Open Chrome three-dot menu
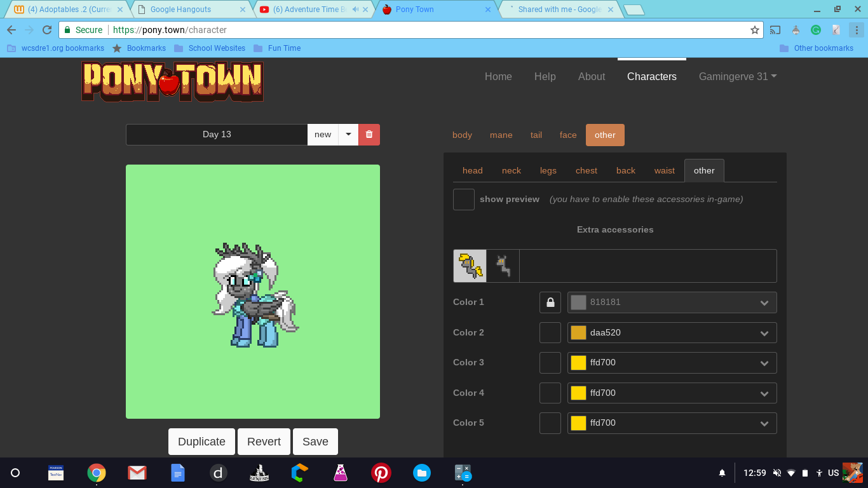Viewport: 868px width, 488px height. click(857, 30)
